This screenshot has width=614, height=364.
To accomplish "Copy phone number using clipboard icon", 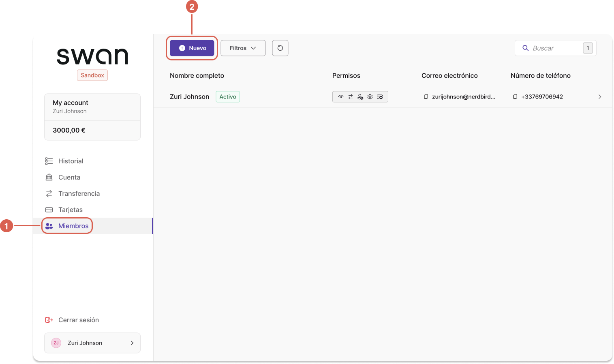I will tap(515, 97).
